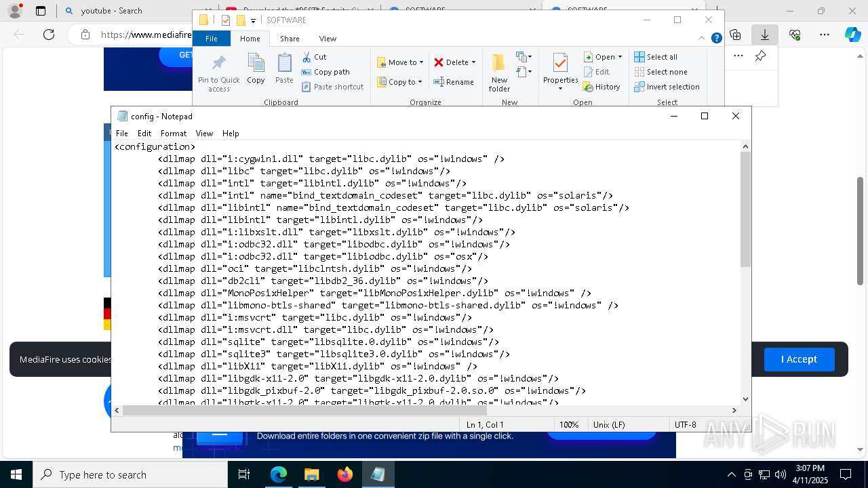This screenshot has width=868, height=488.
Task: Switch to Explorer View tab
Action: point(328,39)
